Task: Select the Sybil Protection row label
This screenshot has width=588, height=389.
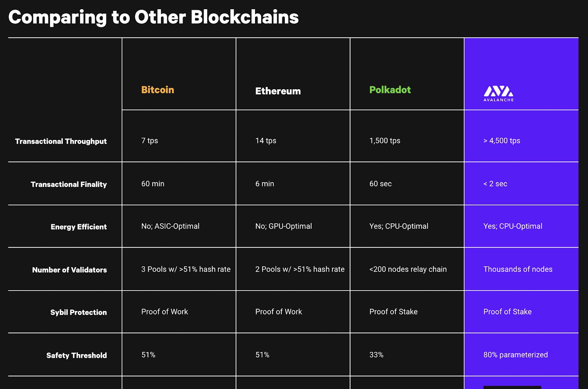Action: tap(79, 313)
